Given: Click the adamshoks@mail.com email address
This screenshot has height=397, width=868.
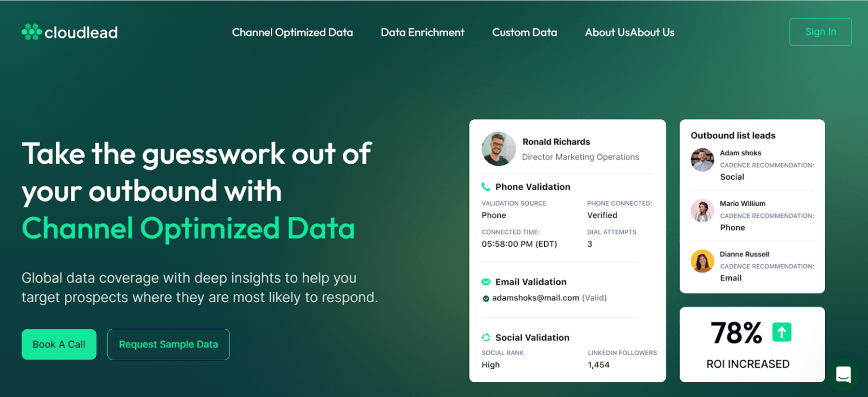Looking at the screenshot, I should pyautogui.click(x=535, y=298).
